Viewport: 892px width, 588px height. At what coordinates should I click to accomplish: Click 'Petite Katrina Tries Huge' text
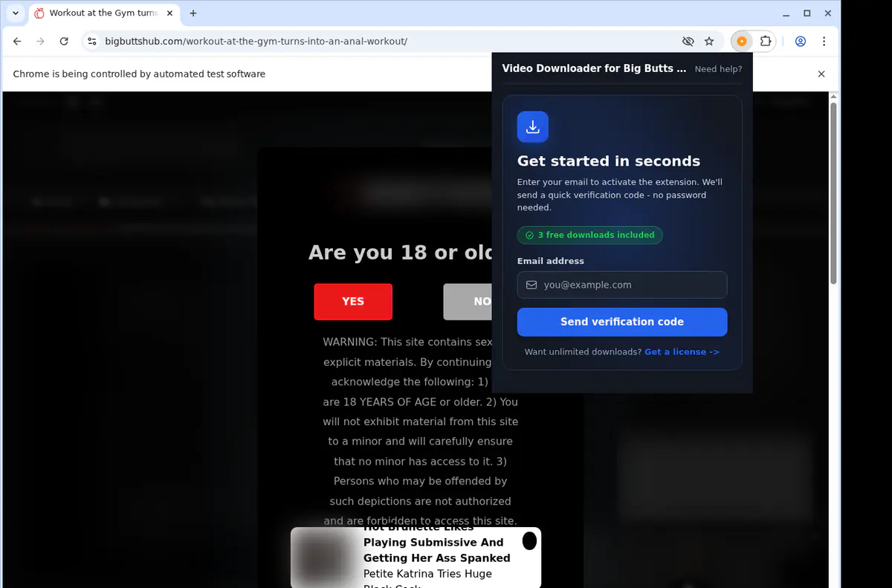click(x=427, y=574)
